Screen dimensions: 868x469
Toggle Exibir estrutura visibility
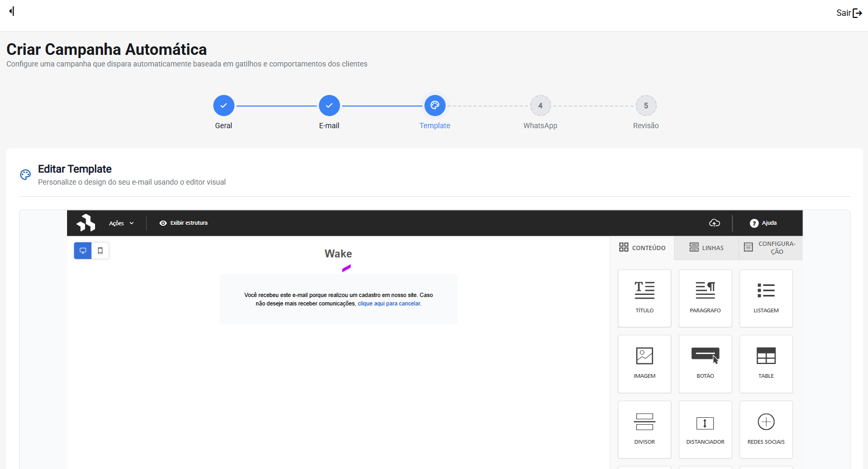click(184, 223)
